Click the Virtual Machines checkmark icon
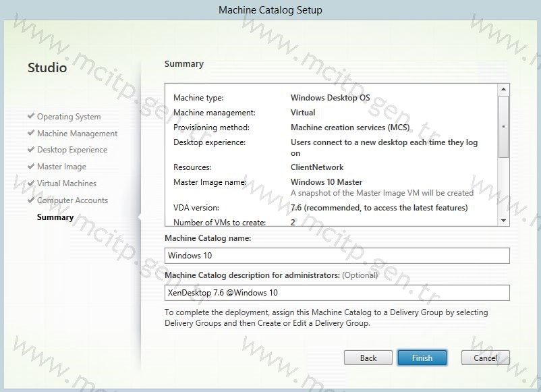Screen dimensions: 541x392 point(31,183)
